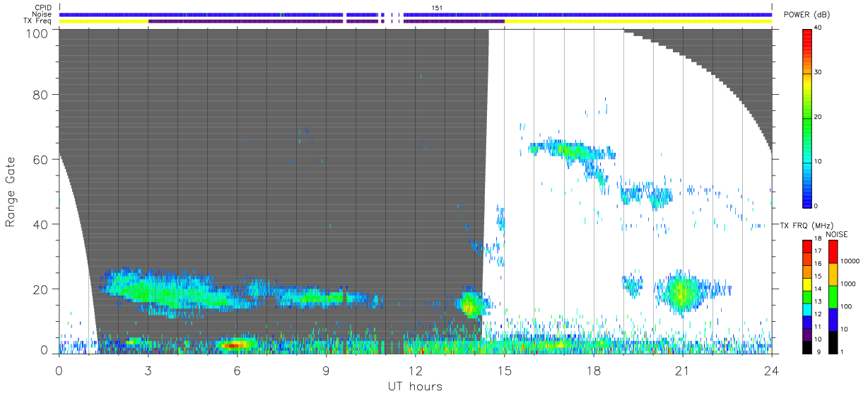Viewport: 868px width, 401px height.
Task: Click the 30 value on power scale
Action: tap(819, 73)
